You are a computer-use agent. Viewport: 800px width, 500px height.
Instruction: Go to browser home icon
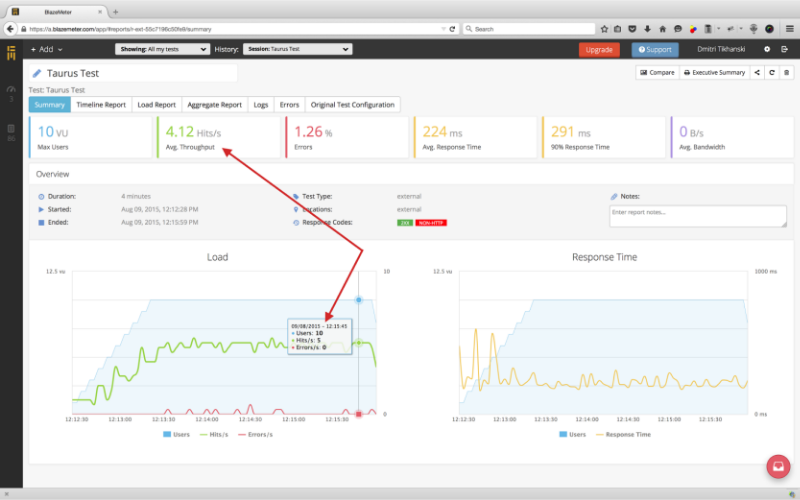662,29
